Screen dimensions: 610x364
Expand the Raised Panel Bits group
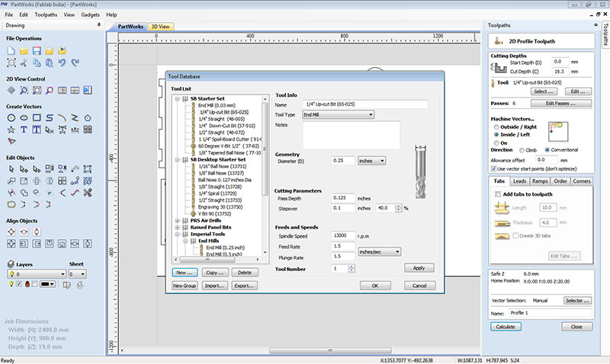point(178,227)
